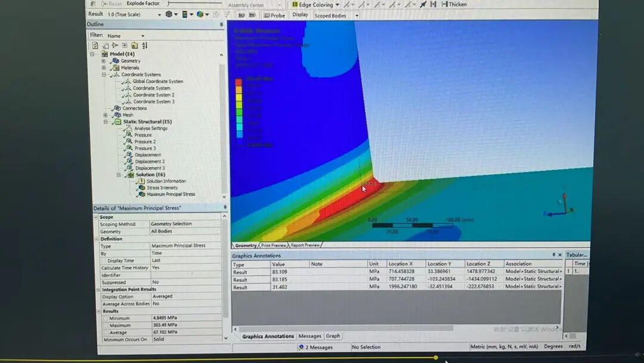Click the Edge Coloring icon
Viewport: 644px width, 363px height.
[x=295, y=5]
